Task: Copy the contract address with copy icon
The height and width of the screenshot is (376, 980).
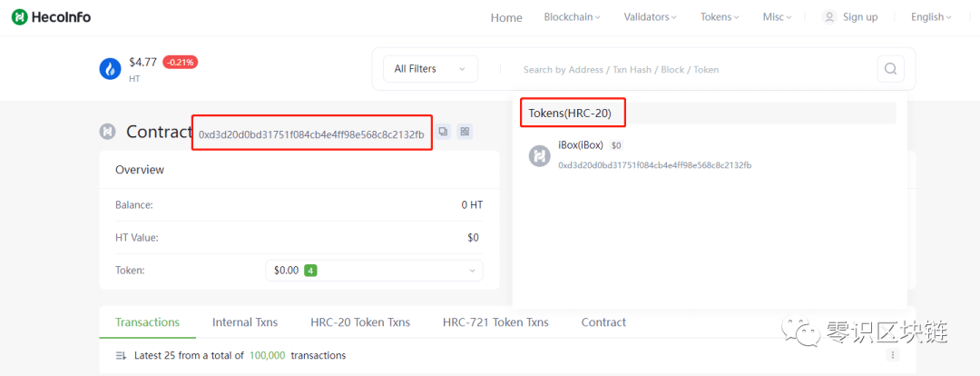Action: (x=443, y=132)
